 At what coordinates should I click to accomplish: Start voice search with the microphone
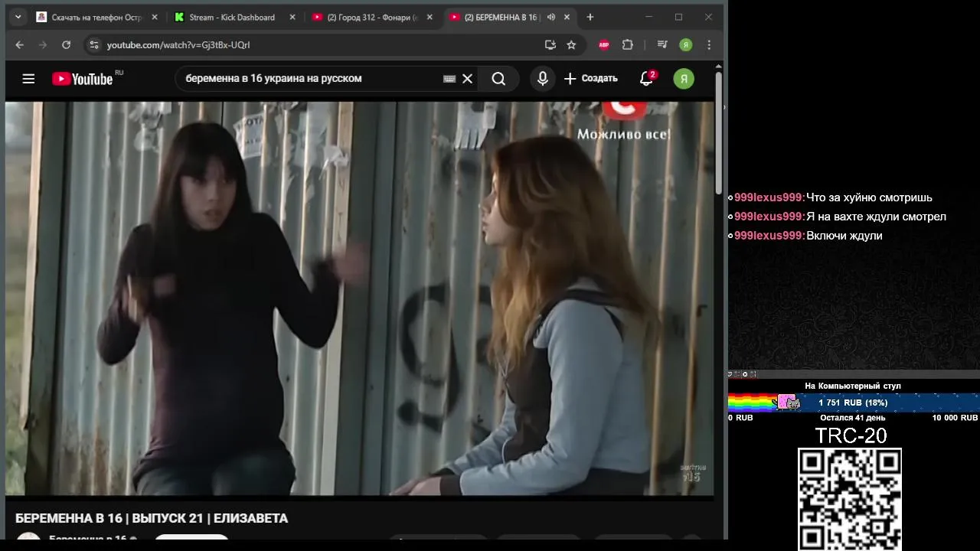(x=543, y=79)
